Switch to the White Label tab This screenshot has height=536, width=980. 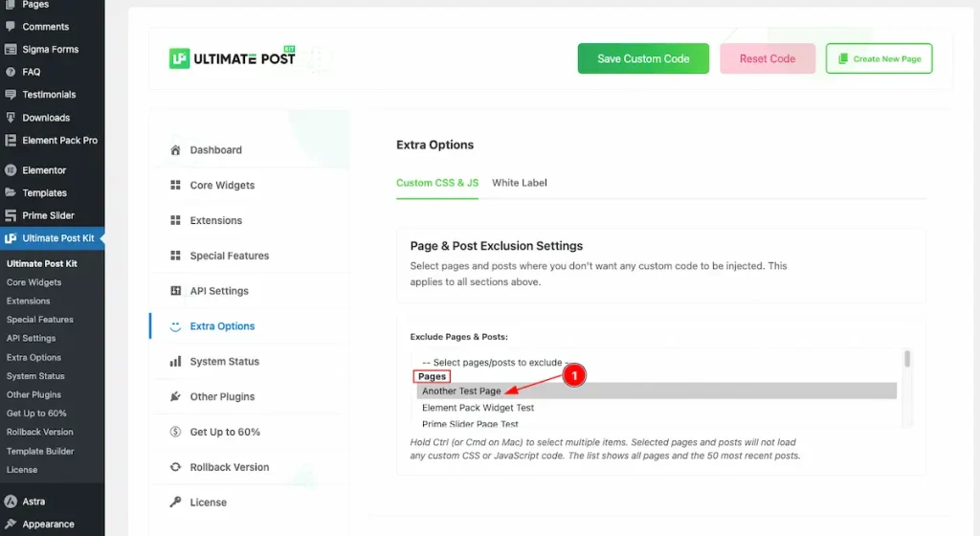click(519, 183)
